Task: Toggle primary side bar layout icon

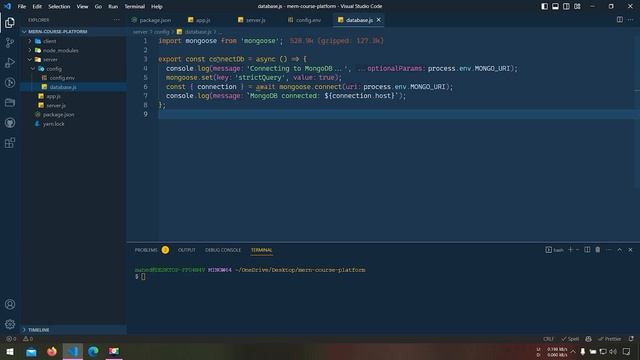Action: coord(544,6)
